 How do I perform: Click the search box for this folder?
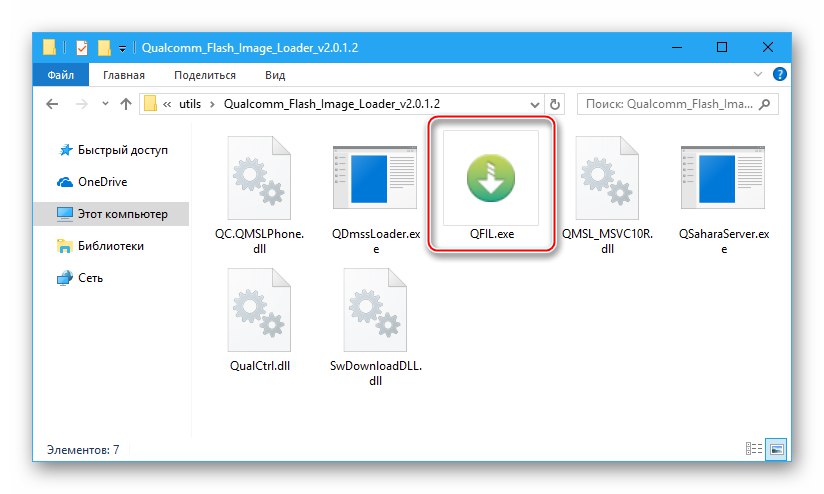(x=677, y=104)
